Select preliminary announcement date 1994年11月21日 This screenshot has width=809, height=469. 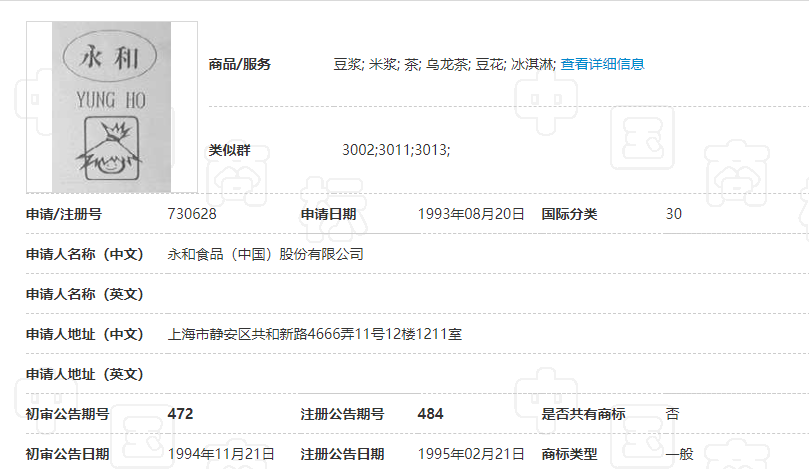[x=221, y=454]
